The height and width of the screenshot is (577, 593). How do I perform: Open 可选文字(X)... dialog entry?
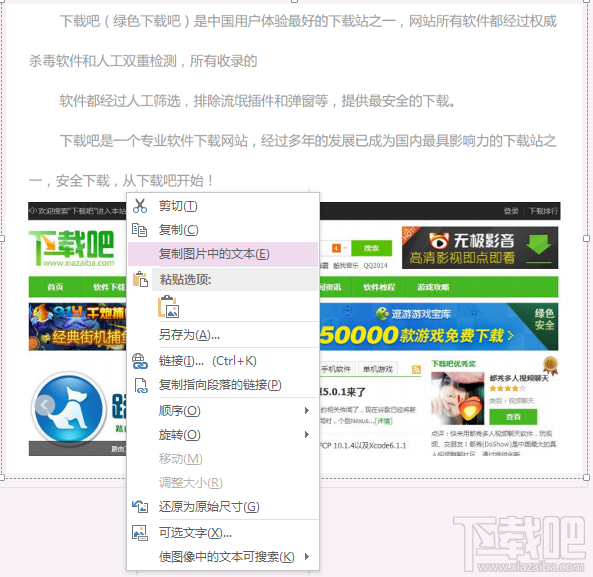point(223,533)
